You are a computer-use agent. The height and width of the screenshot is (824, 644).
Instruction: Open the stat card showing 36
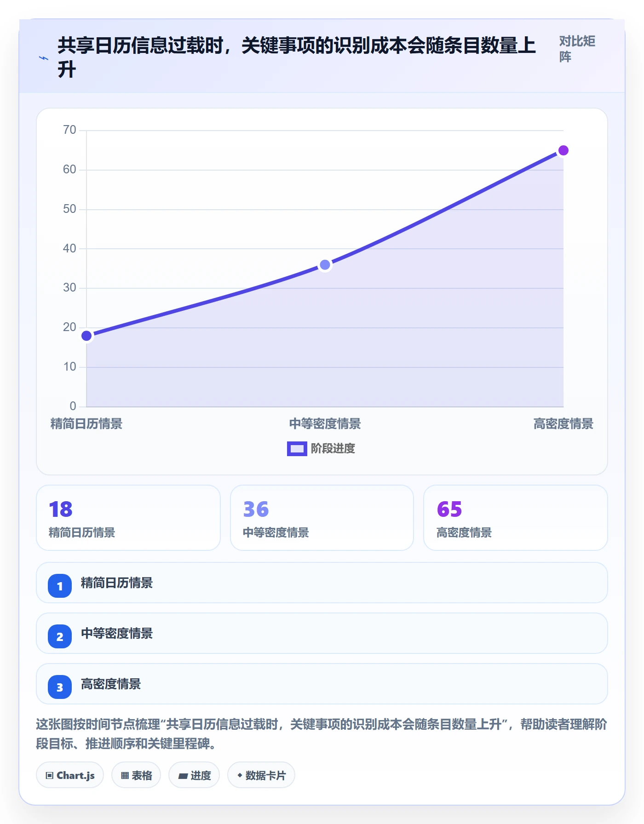point(322,518)
